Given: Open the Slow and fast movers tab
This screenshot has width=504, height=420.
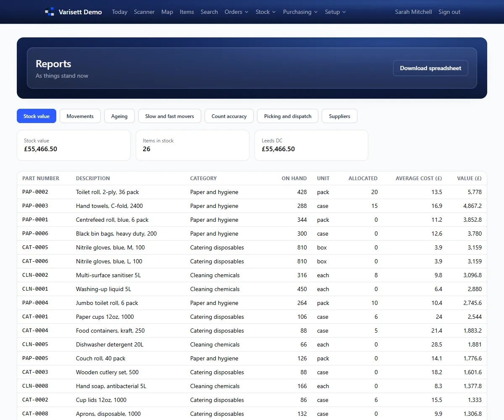Looking at the screenshot, I should (x=170, y=116).
